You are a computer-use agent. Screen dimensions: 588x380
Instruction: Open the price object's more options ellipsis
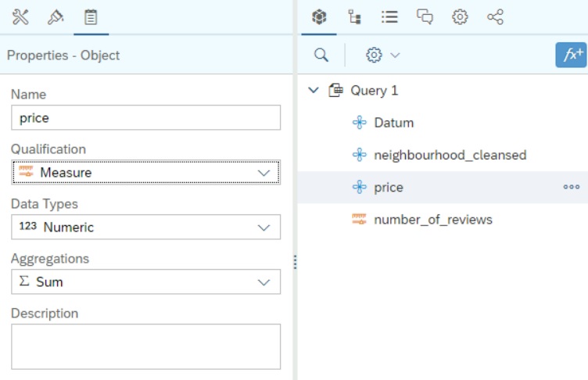[x=572, y=188]
